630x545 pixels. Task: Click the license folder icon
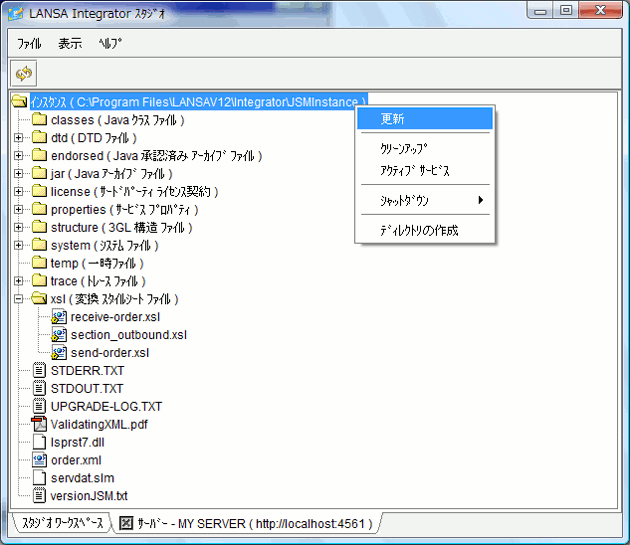point(39,191)
